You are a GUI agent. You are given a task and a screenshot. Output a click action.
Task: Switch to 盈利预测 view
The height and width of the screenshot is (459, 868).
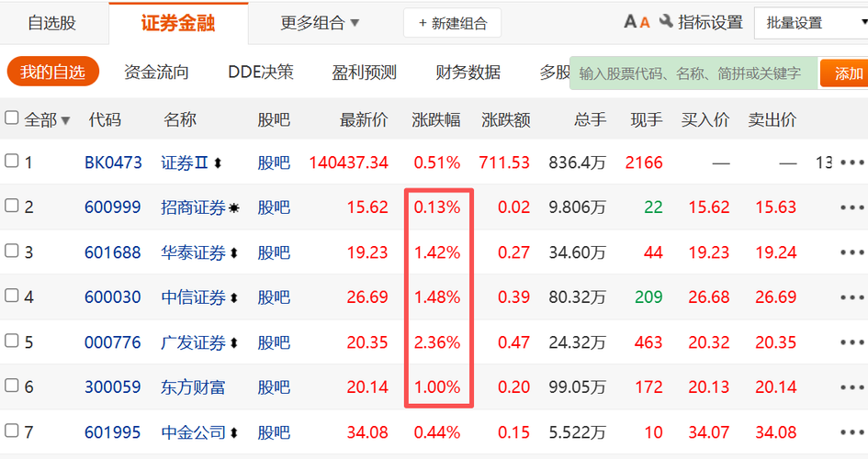(x=365, y=72)
